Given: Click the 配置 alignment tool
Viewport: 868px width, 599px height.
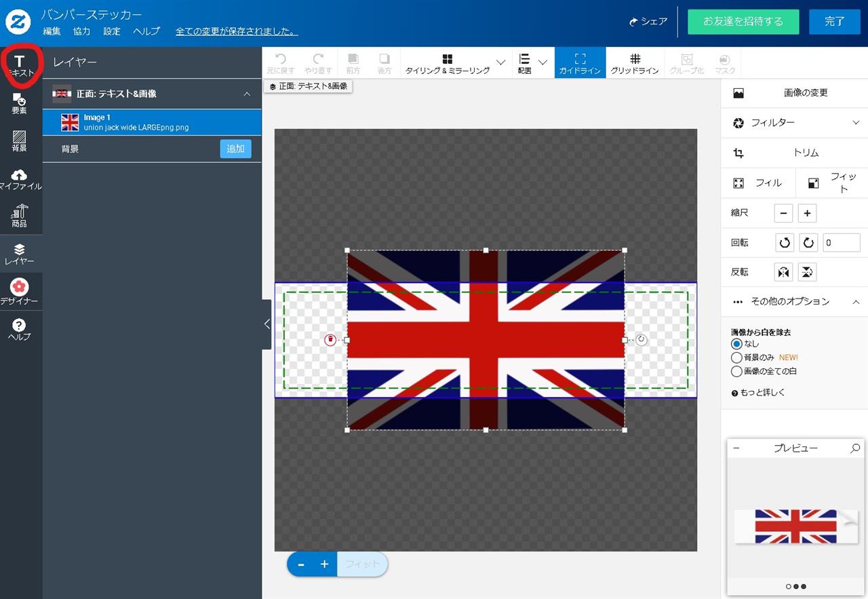Looking at the screenshot, I should click(524, 64).
